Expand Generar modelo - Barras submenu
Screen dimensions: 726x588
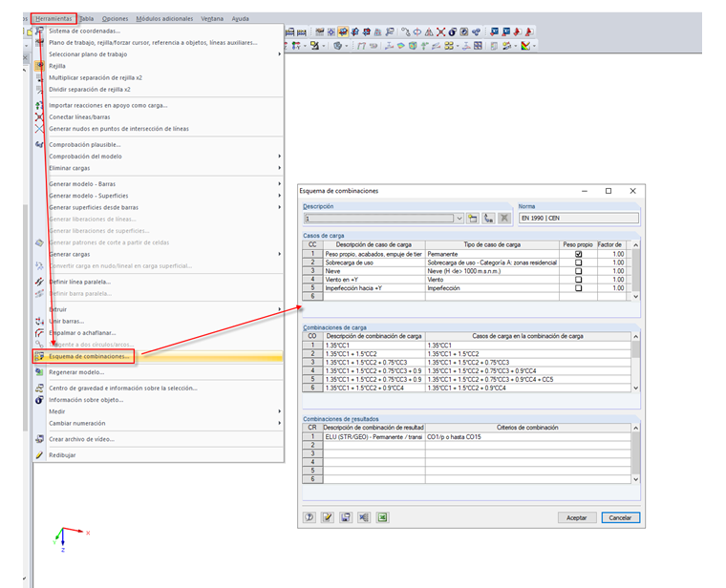(279, 184)
